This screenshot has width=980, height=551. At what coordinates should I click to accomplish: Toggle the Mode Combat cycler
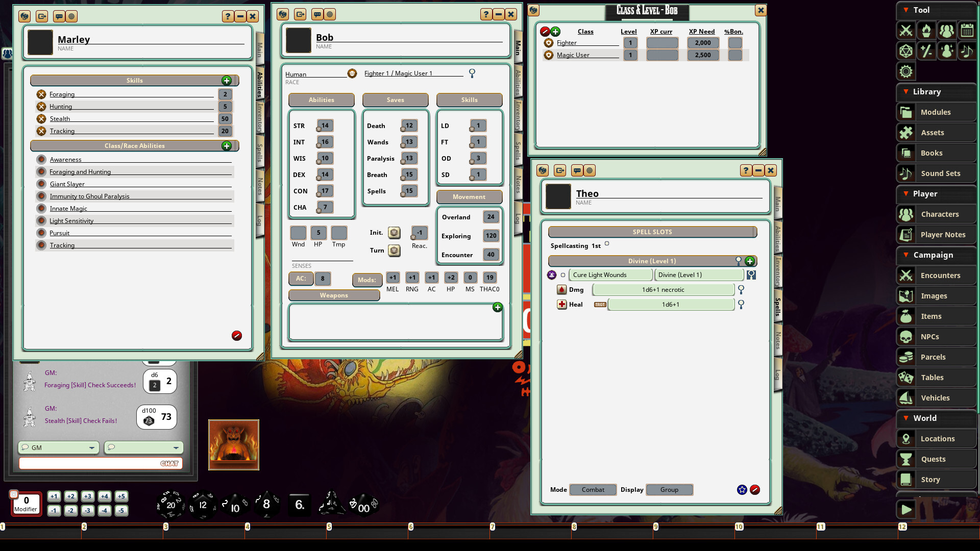pos(593,490)
